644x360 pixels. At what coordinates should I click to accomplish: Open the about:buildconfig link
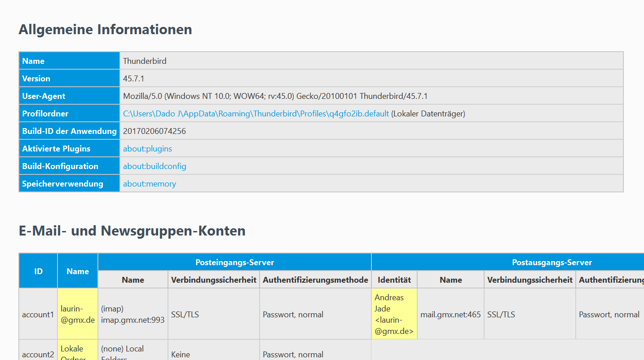pos(154,166)
